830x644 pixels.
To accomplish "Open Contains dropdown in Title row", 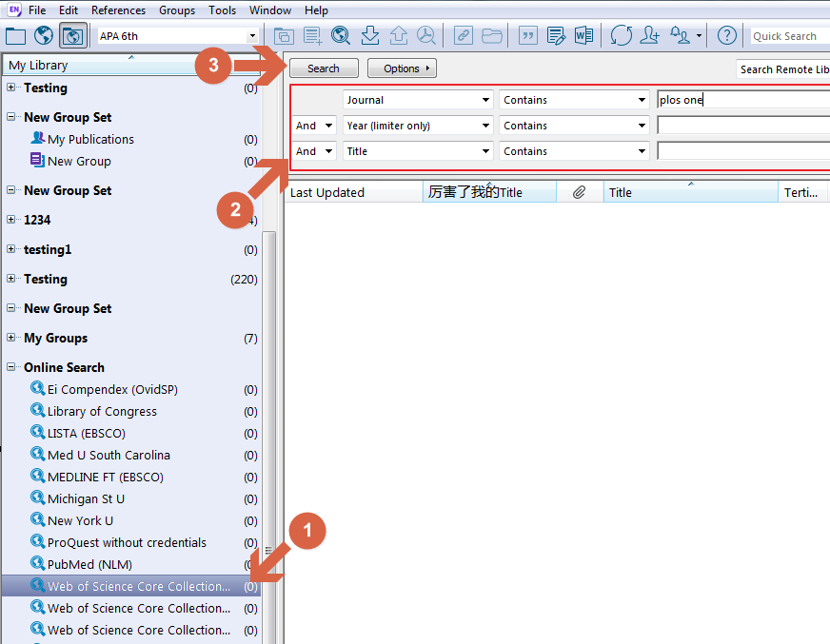I will [574, 151].
